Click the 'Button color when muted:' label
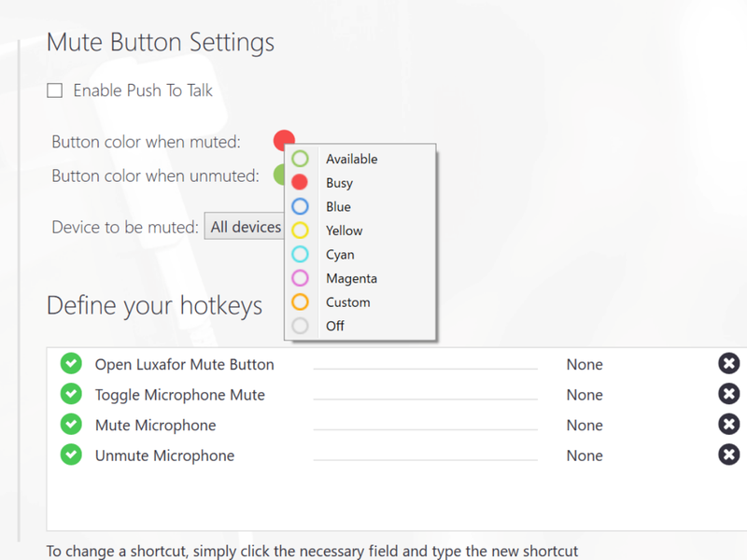Viewport: 747px width, 560px height. 146,142
